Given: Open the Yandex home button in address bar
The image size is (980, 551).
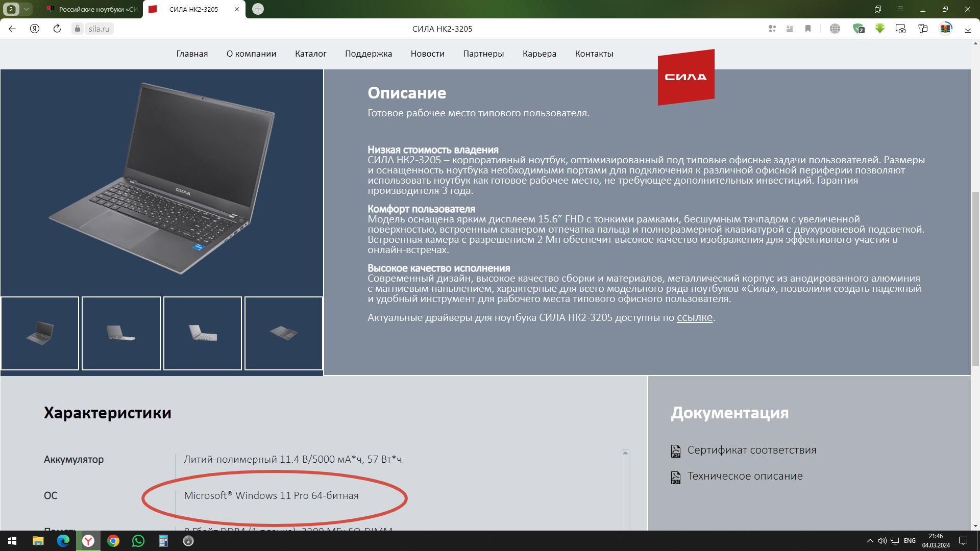Looking at the screenshot, I should pos(35,29).
